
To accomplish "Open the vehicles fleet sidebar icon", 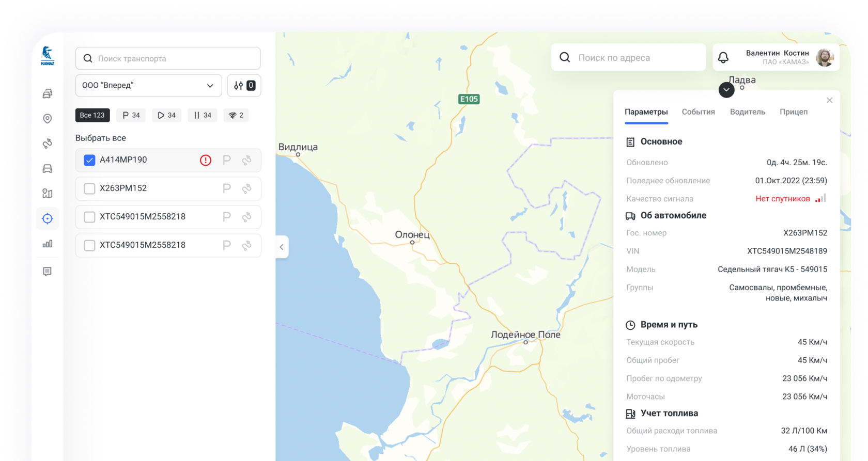I will pos(48,93).
